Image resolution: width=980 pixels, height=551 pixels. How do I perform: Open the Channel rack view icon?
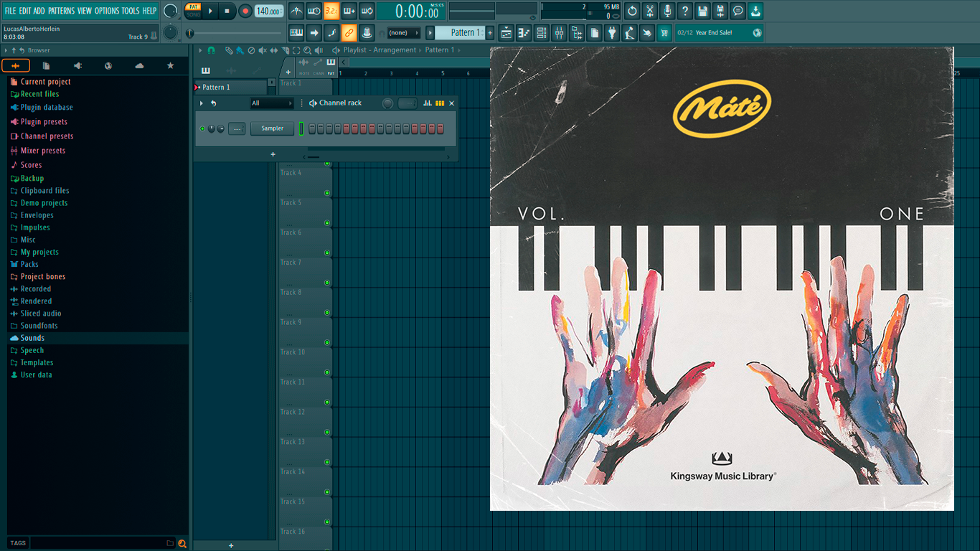click(x=542, y=32)
